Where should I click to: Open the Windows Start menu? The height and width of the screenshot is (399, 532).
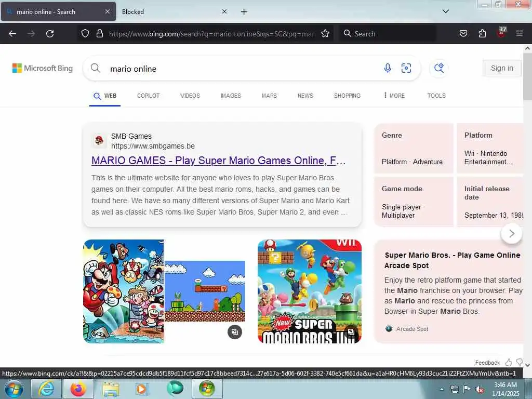pos(14,389)
